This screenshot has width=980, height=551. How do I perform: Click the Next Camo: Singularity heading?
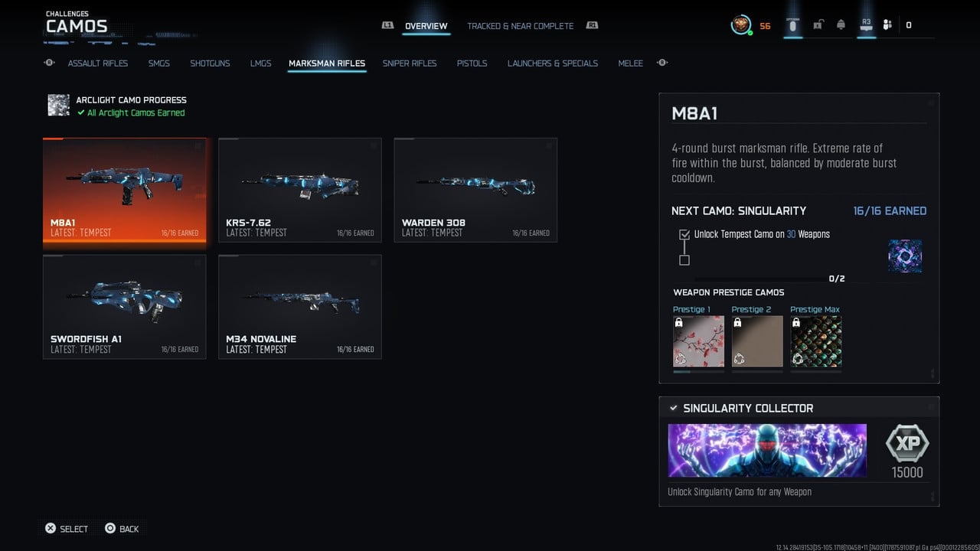[x=739, y=210]
